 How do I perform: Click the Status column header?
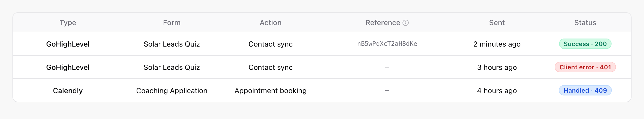point(585,23)
